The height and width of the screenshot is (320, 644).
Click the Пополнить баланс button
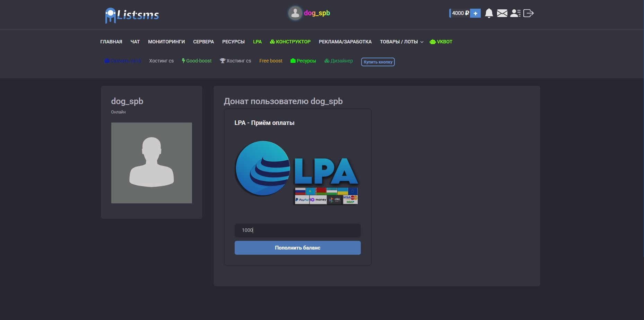(x=297, y=248)
